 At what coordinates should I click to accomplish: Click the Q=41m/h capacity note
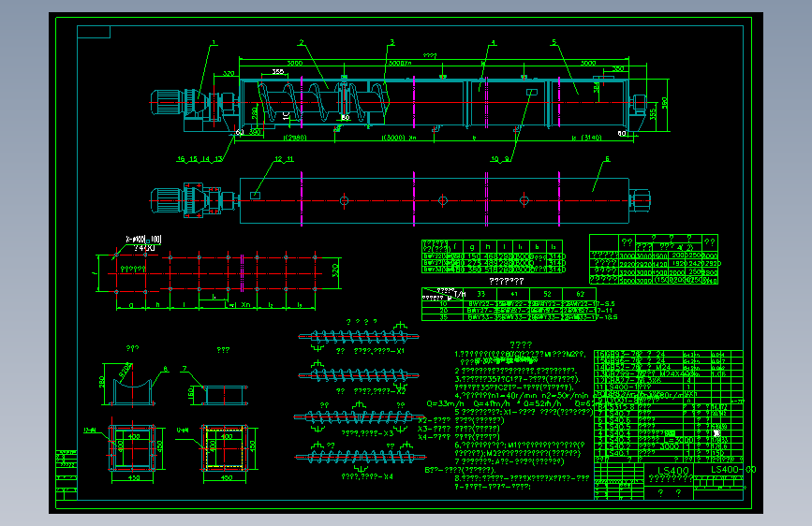491,403
